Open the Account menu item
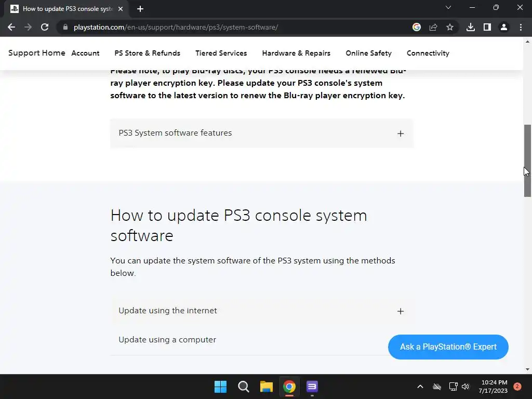The height and width of the screenshot is (399, 532). [x=85, y=53]
